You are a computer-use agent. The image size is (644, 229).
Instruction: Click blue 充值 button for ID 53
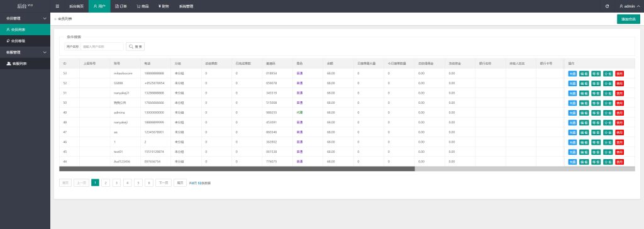point(572,74)
